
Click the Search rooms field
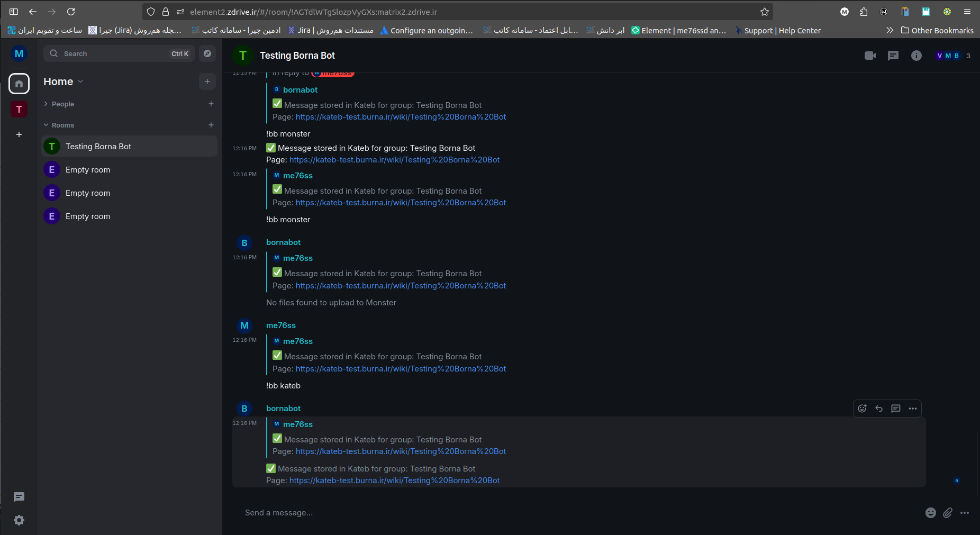119,53
